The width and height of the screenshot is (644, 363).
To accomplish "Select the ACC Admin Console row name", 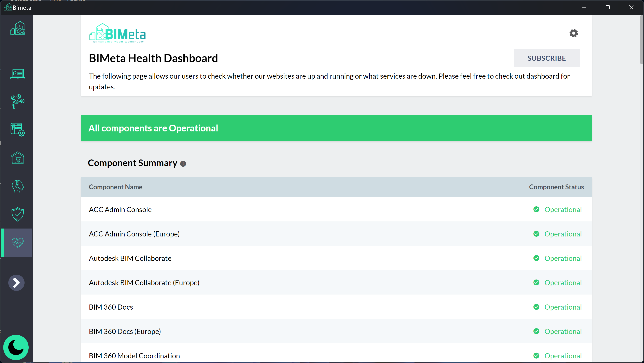I will coord(120,210).
